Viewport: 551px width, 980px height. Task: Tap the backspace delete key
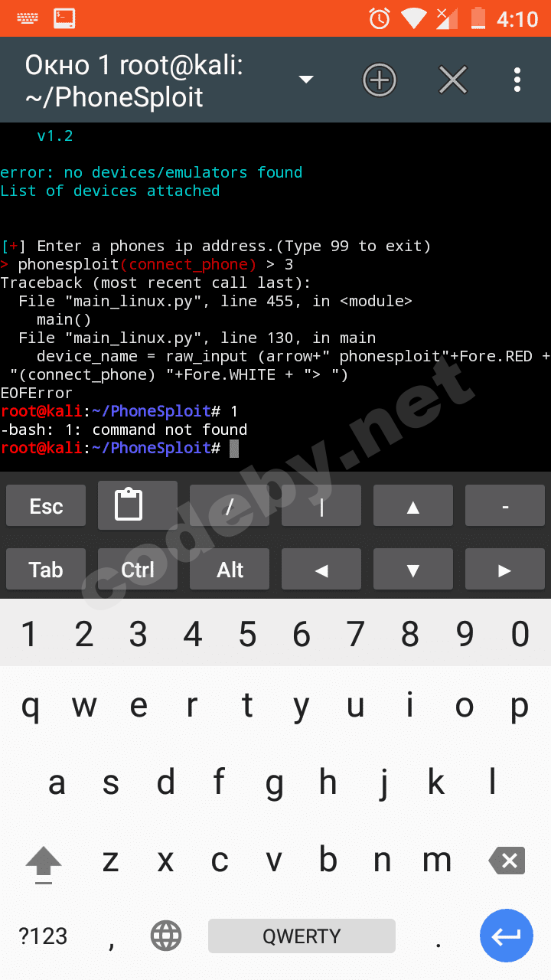[x=507, y=861]
